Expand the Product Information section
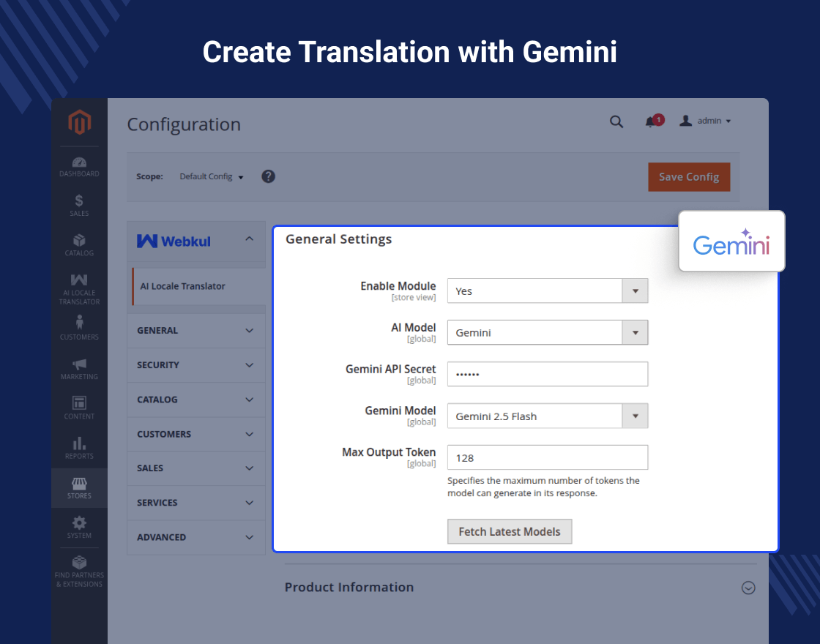Viewport: 820px width, 644px height. coord(748,587)
